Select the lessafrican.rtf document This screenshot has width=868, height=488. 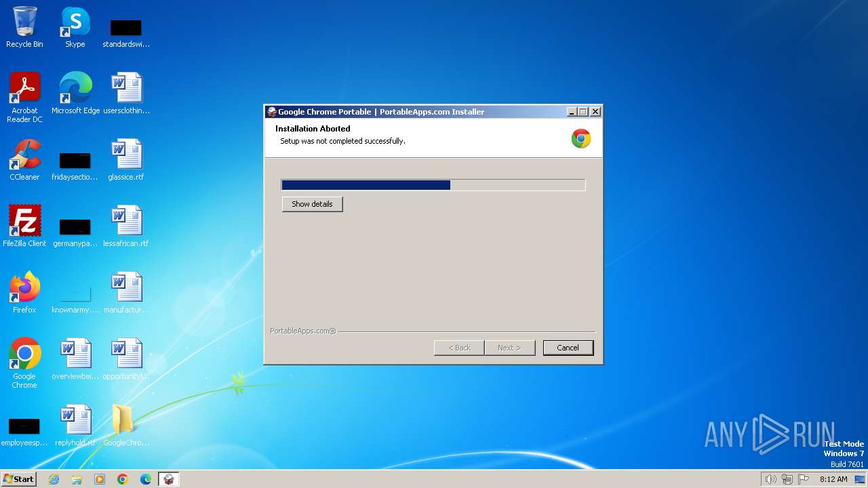pyautogui.click(x=126, y=226)
